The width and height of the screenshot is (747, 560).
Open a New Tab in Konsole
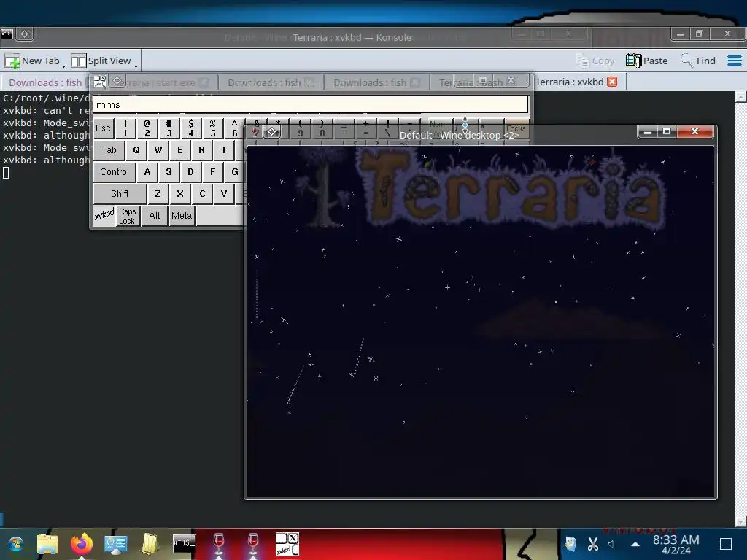pyautogui.click(x=32, y=61)
